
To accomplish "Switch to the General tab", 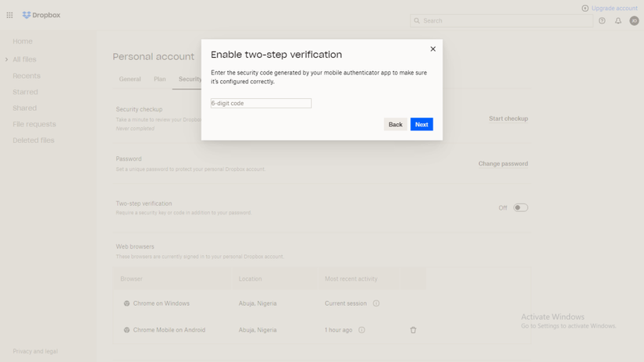I will click(130, 79).
